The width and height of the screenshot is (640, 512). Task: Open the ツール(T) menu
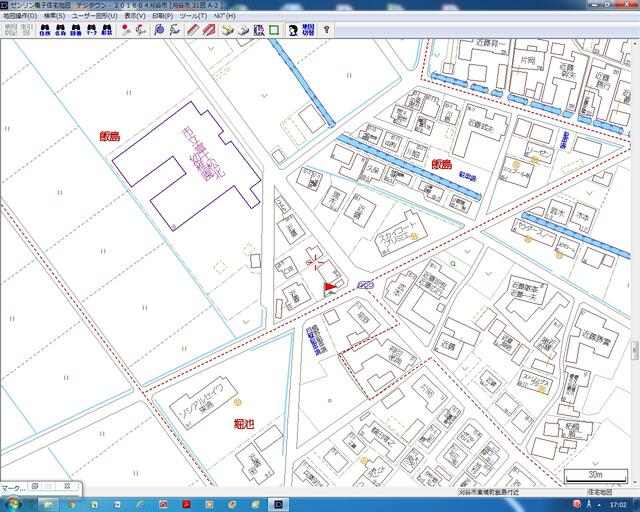pyautogui.click(x=192, y=17)
